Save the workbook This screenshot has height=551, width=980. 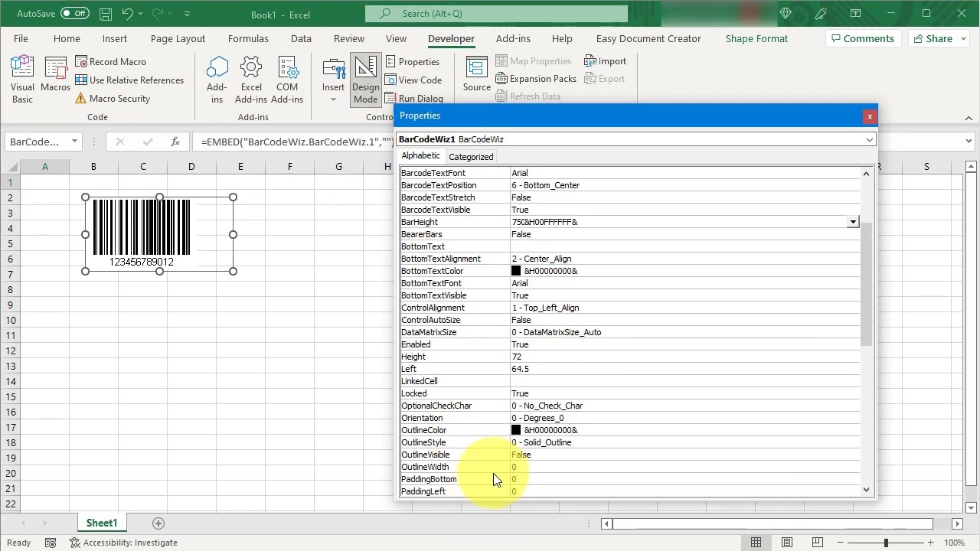tap(106, 14)
